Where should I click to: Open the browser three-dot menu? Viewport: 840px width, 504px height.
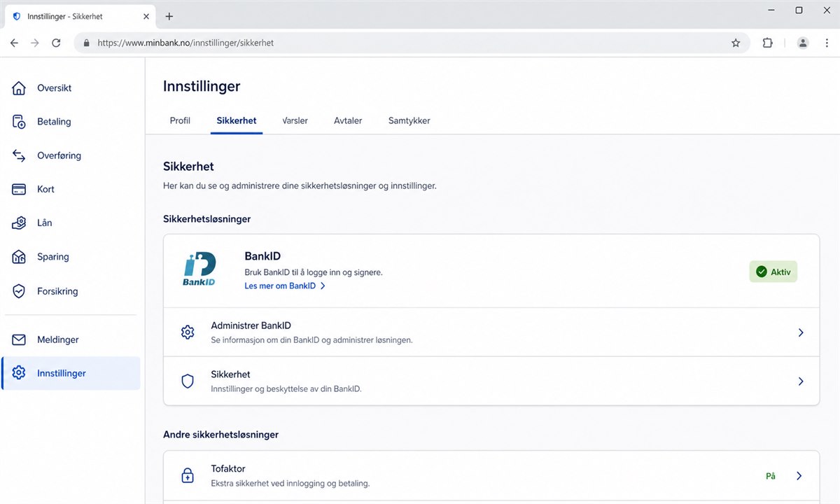click(825, 43)
